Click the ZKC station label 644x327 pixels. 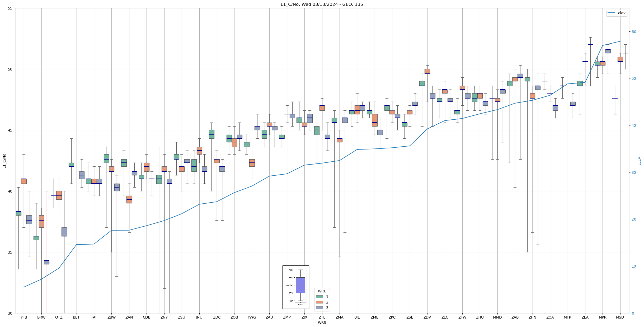(x=392, y=317)
